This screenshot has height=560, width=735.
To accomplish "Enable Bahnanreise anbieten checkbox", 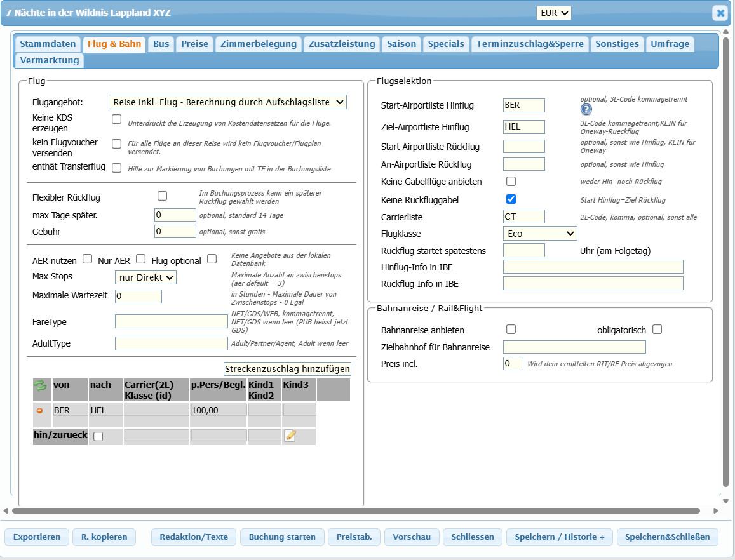I will 511,330.
